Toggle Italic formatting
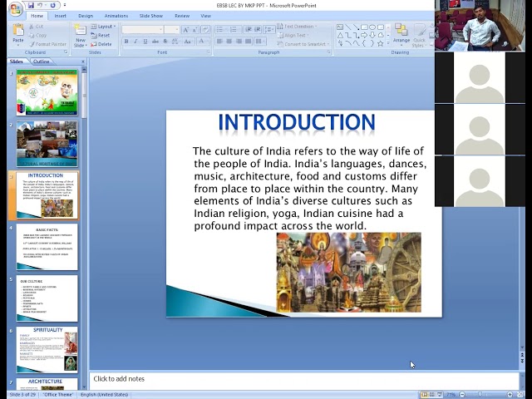 [135, 42]
